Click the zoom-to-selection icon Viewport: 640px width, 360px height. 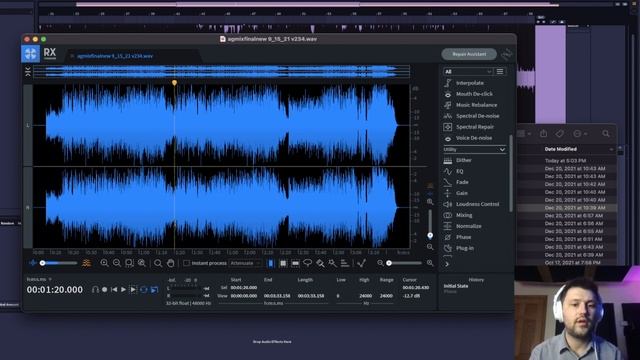click(129, 263)
